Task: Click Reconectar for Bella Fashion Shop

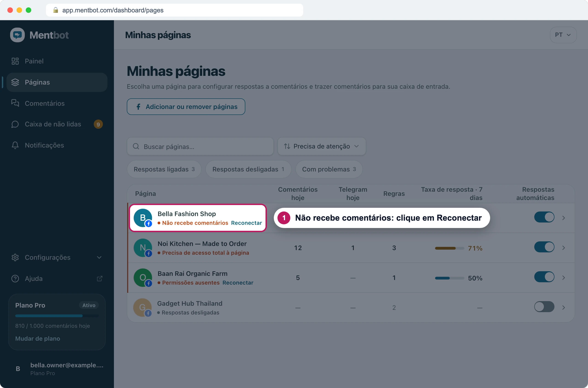Action: pos(246,223)
